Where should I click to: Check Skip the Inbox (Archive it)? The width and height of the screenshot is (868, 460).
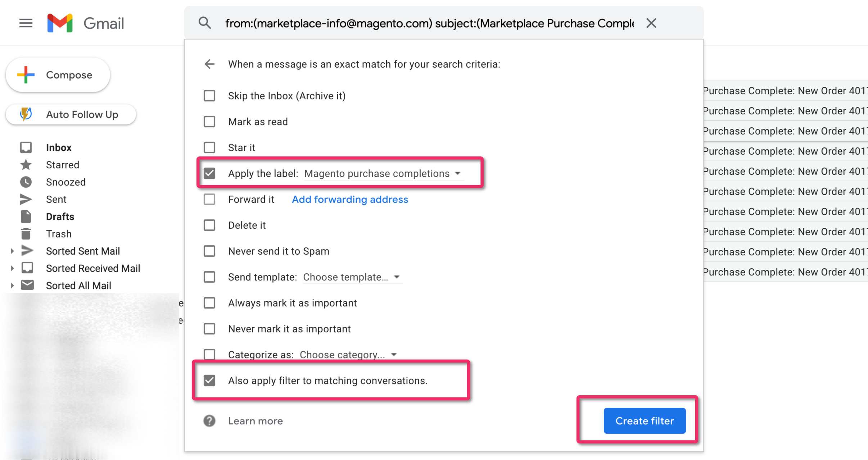coord(209,96)
